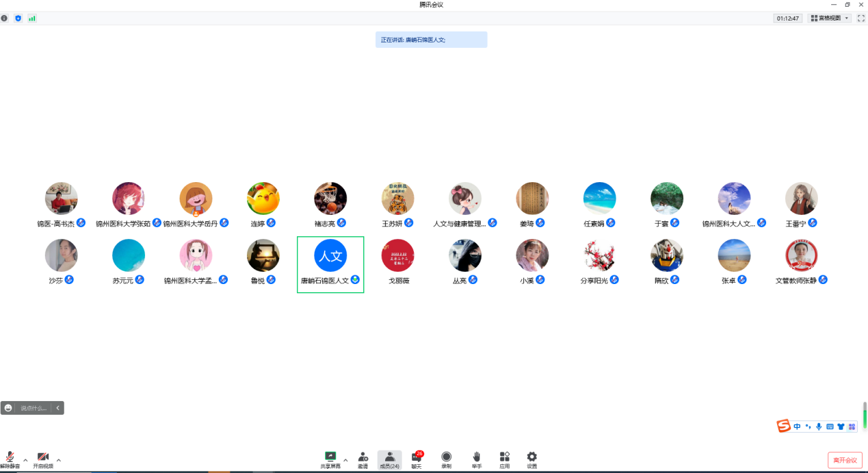Image resolution: width=868 pixels, height=473 pixels.
Task: Open the 邀请 invite participants icon
Action: pyautogui.click(x=363, y=459)
